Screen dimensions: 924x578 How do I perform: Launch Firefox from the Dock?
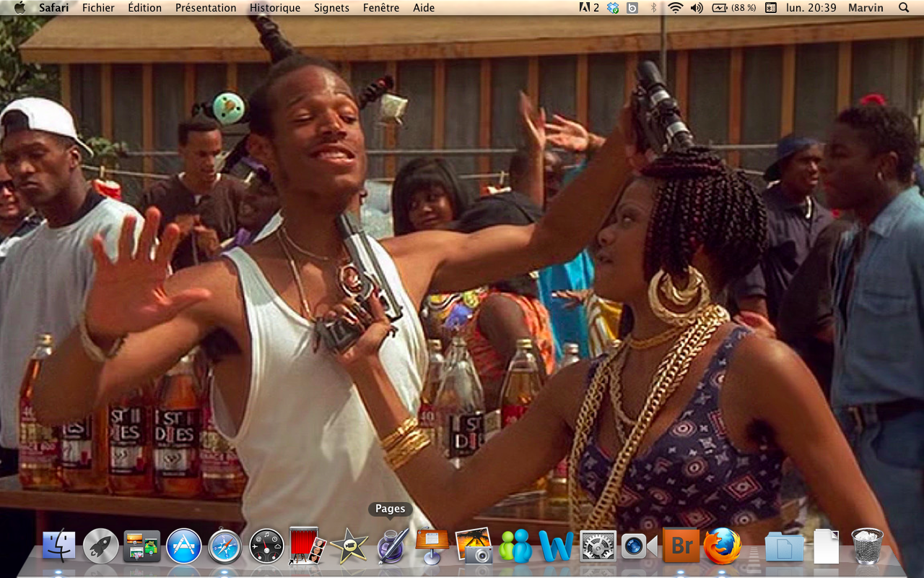[723, 545]
